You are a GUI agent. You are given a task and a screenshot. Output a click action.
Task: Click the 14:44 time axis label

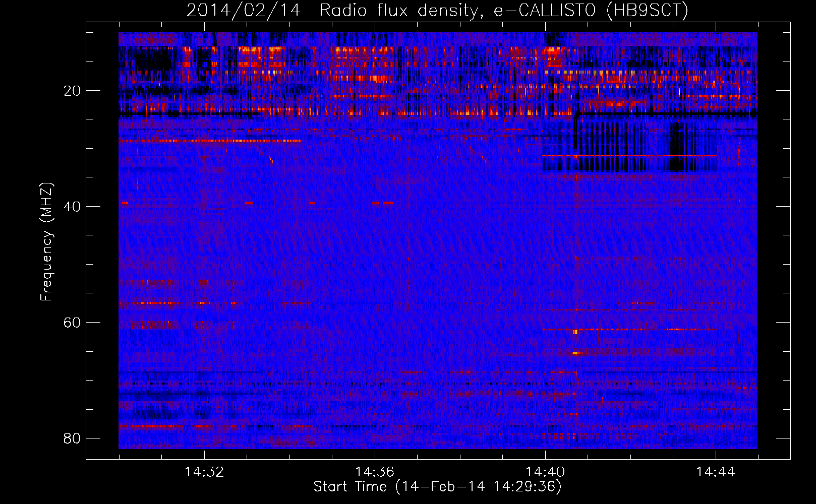[716, 472]
